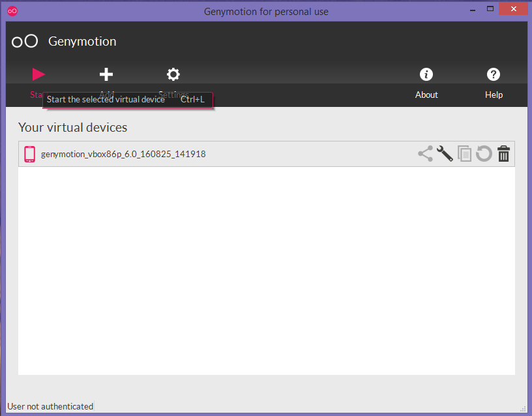Viewport: 532px width, 416px height.
Task: Click the Genymotion logo circles in header
Action: tap(24, 41)
